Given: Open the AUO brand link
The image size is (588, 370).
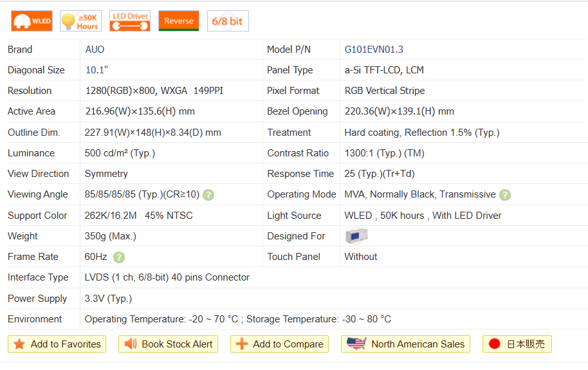Looking at the screenshot, I should click(95, 50).
